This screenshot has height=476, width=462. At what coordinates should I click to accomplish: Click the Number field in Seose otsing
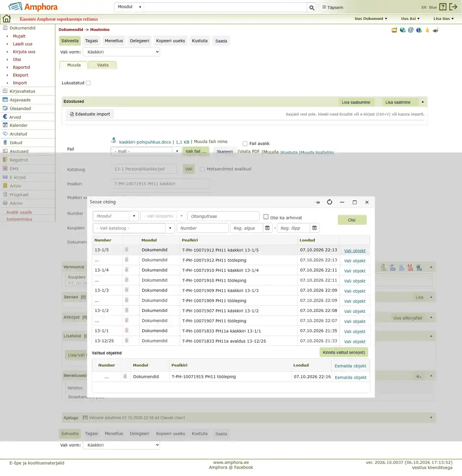click(202, 228)
